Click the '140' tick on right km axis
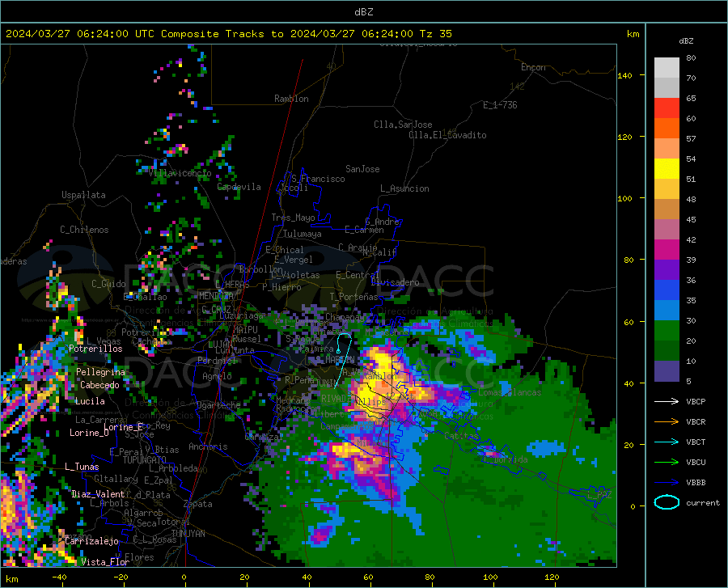 (x=624, y=75)
